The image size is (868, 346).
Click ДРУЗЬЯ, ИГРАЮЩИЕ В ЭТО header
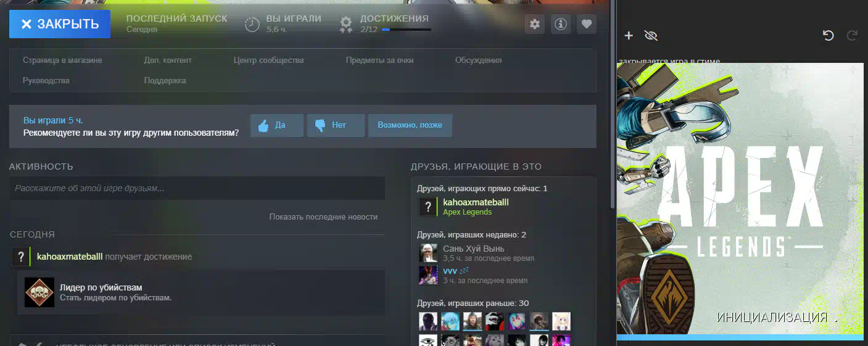(476, 167)
